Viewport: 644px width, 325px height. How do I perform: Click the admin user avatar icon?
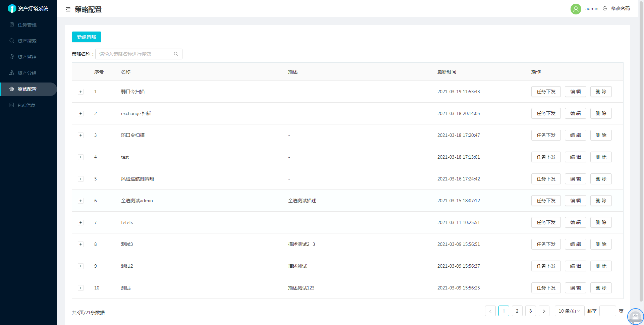(576, 9)
